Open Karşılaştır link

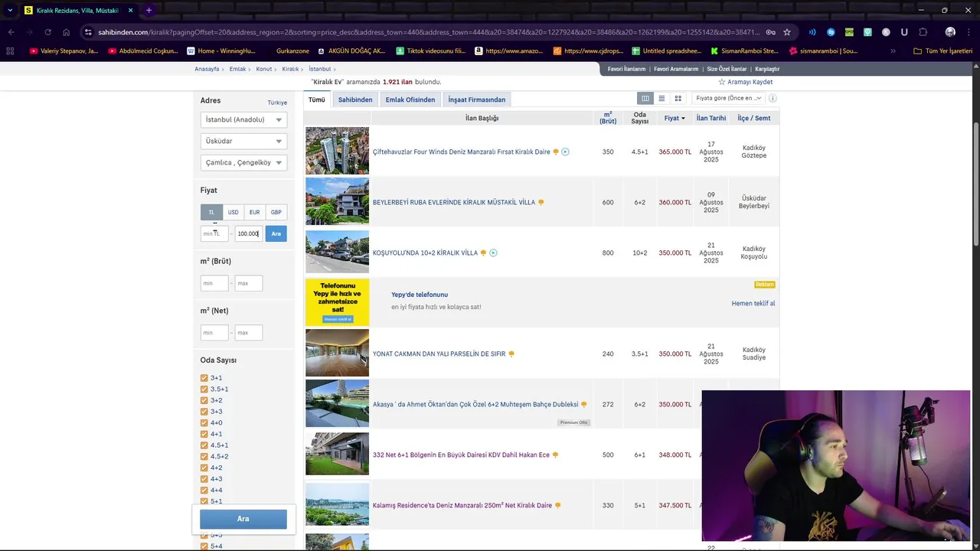point(767,69)
